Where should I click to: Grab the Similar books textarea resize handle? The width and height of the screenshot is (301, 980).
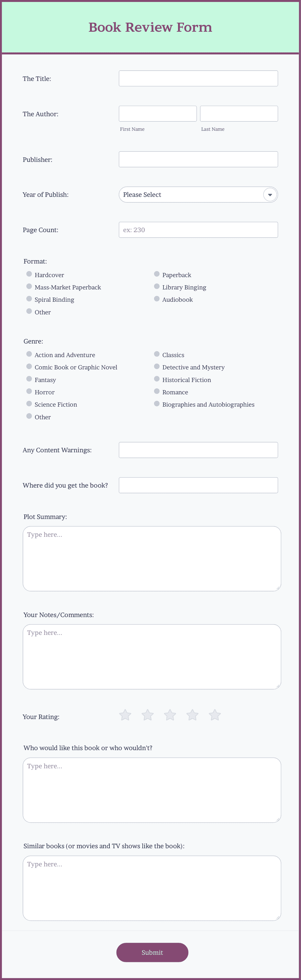pyautogui.click(x=278, y=918)
